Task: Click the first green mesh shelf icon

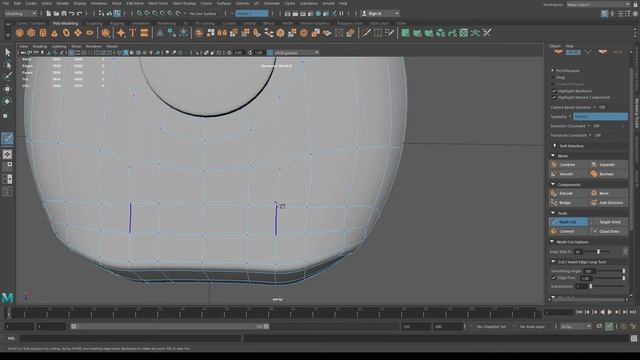Action: (x=405, y=33)
